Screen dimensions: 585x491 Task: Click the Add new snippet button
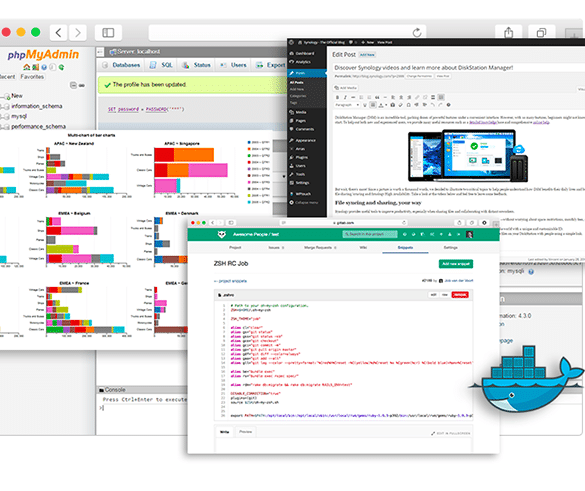(x=456, y=264)
